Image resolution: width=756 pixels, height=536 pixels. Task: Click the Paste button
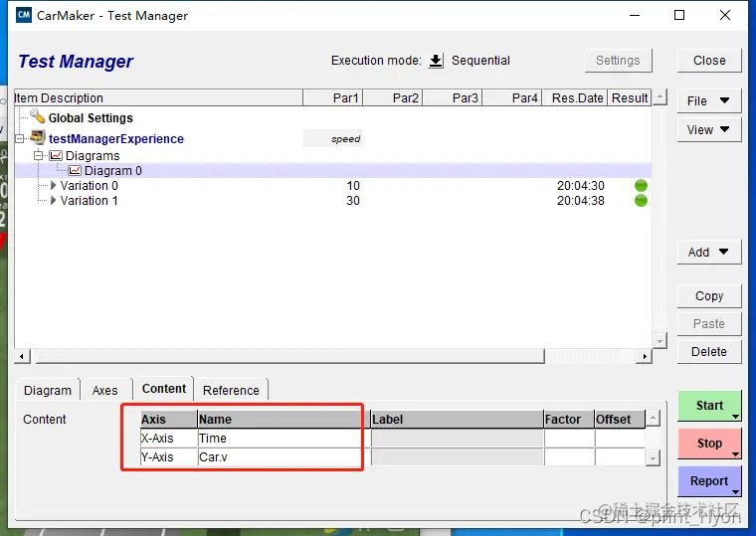708,323
